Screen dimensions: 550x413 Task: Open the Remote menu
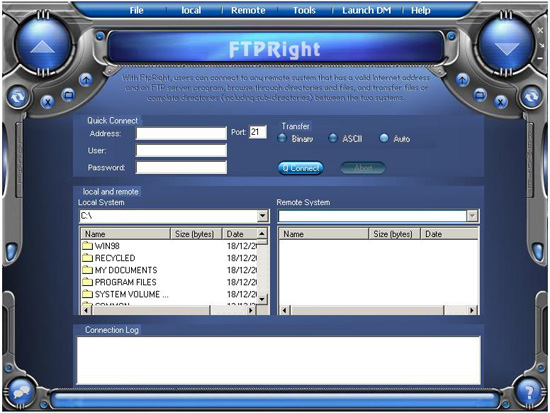click(248, 11)
